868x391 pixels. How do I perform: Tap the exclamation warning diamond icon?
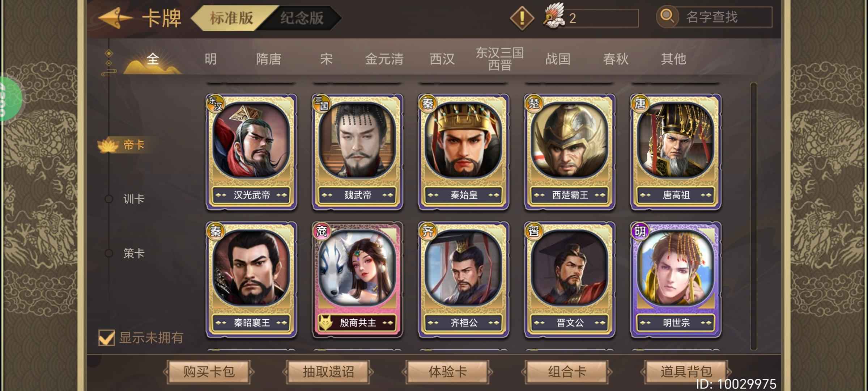tap(522, 18)
